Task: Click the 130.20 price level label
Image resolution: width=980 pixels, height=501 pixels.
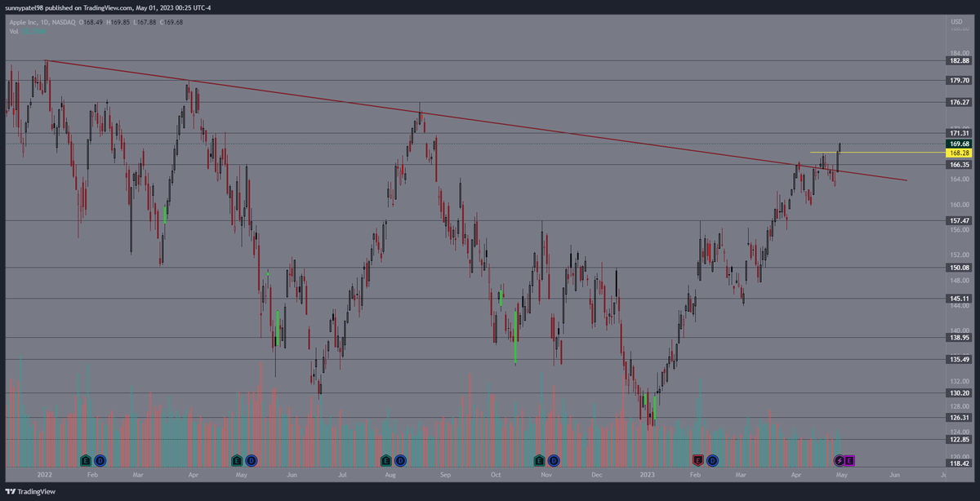Action: (x=959, y=392)
